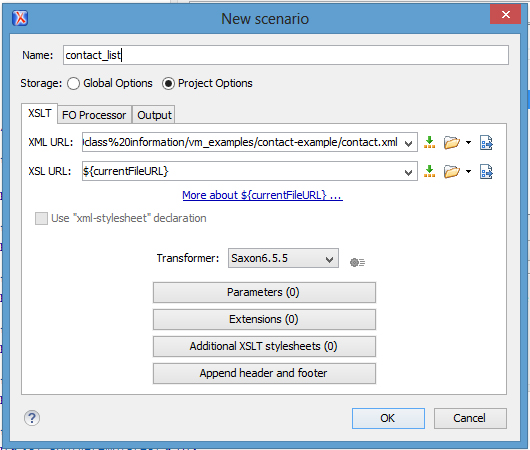Expand the XML URL history dropdown
Image resolution: width=530 pixels, height=450 pixels.
click(x=408, y=143)
